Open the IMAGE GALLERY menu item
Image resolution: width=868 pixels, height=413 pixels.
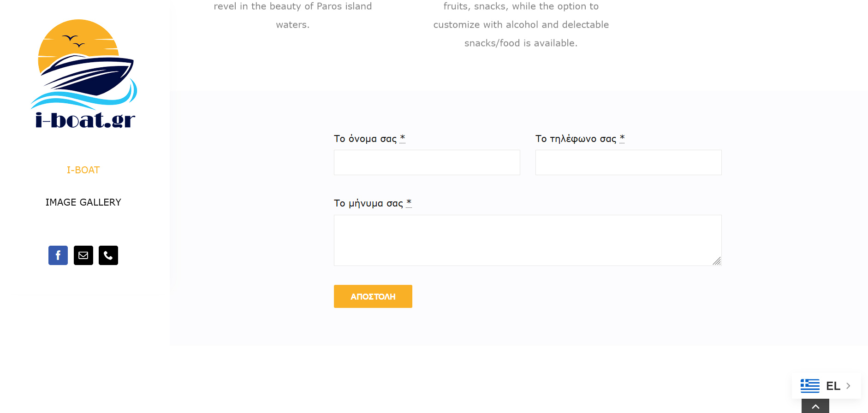(x=83, y=202)
